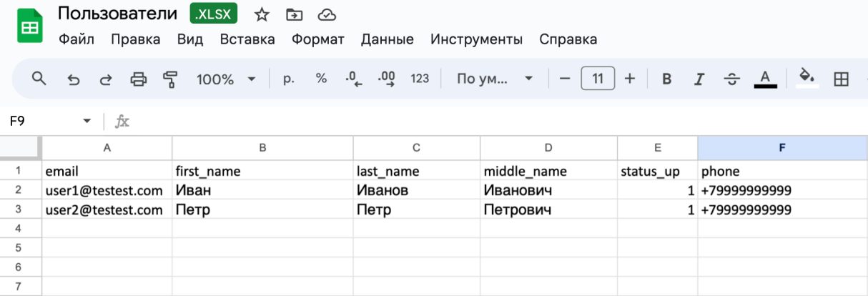The image size is (868, 296).
Task: Click the search magnifier icon in toolbar
Action: (x=39, y=79)
